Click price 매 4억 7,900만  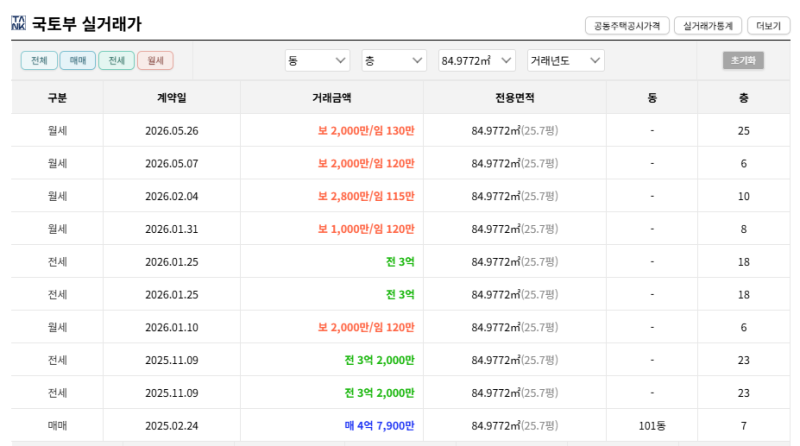380,426
